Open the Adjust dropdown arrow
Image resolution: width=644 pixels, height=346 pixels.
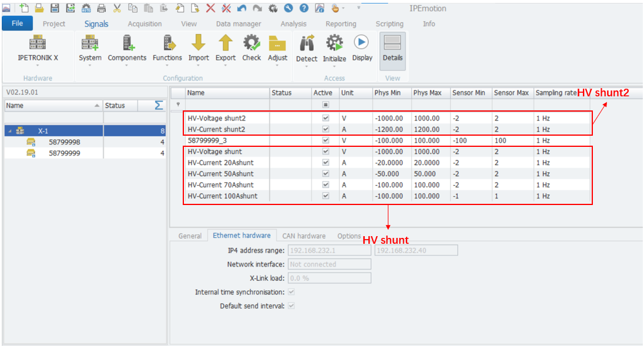pyautogui.click(x=277, y=66)
